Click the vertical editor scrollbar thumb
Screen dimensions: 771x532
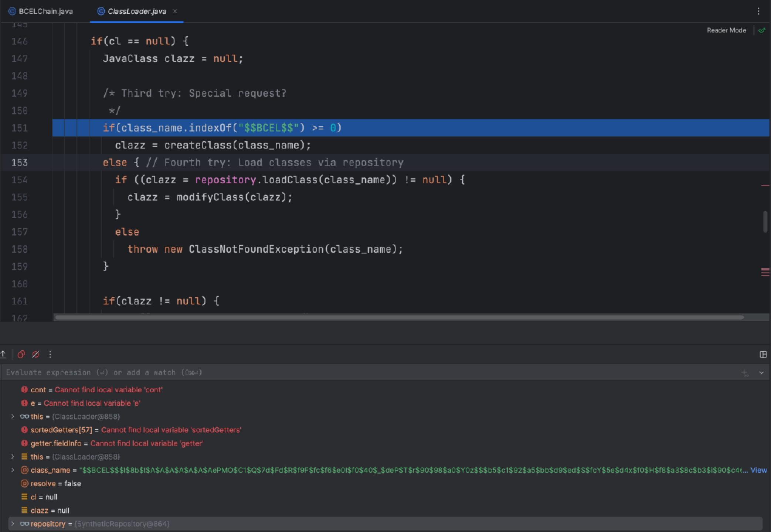coord(765,222)
